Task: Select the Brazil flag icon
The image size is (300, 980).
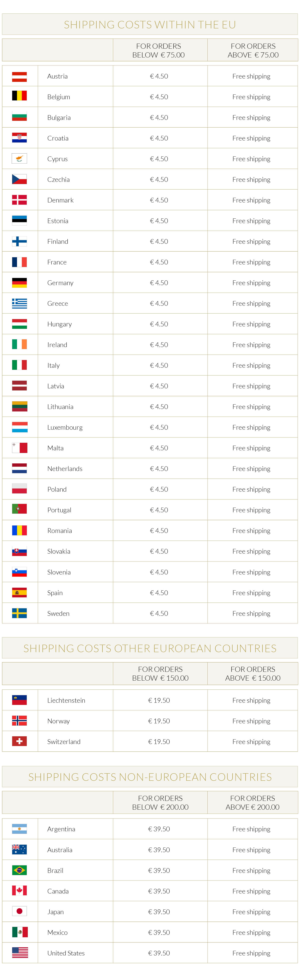Action: click(19, 870)
